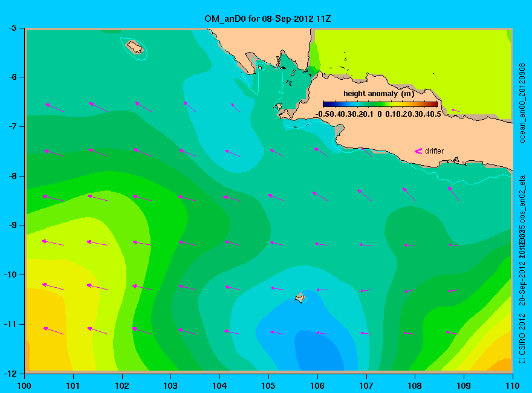The image size is (532, 393).
Task: Click the magenta drifter arrow legend symbol
Action: click(418, 151)
